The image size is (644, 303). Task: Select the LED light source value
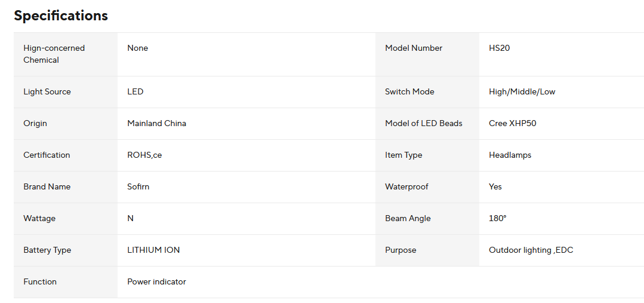click(135, 91)
